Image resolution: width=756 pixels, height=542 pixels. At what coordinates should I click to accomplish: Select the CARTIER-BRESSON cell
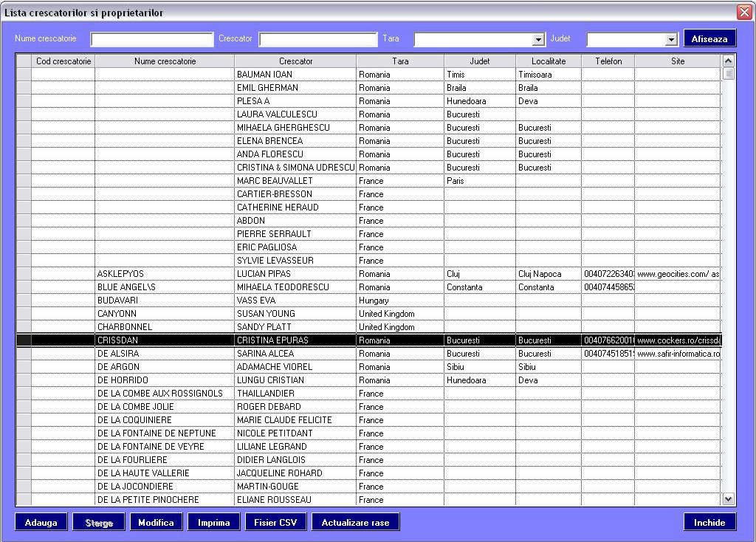pos(295,194)
